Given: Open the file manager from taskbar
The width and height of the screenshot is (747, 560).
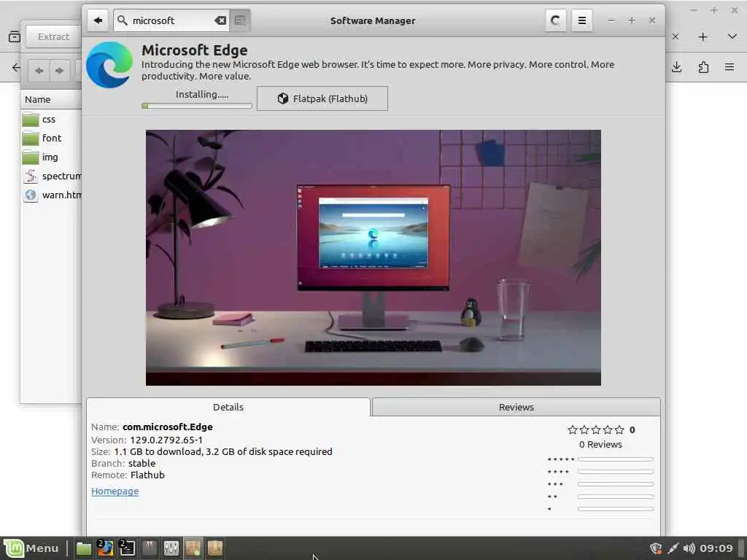Looking at the screenshot, I should pyautogui.click(x=84, y=548).
